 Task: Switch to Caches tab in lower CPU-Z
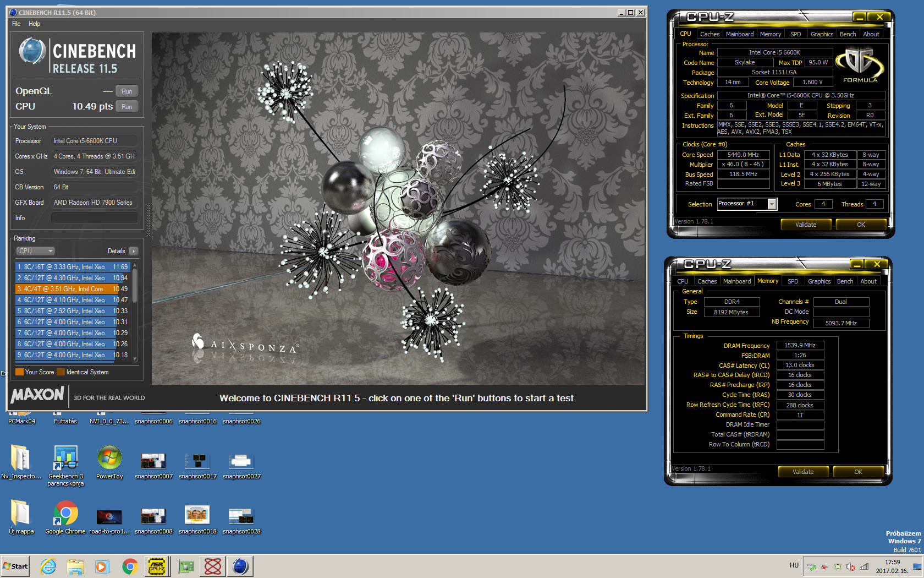tap(707, 281)
